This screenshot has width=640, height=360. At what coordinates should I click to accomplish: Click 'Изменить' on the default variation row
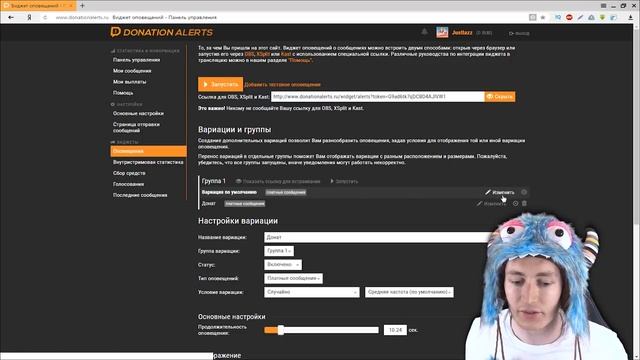tap(500, 192)
